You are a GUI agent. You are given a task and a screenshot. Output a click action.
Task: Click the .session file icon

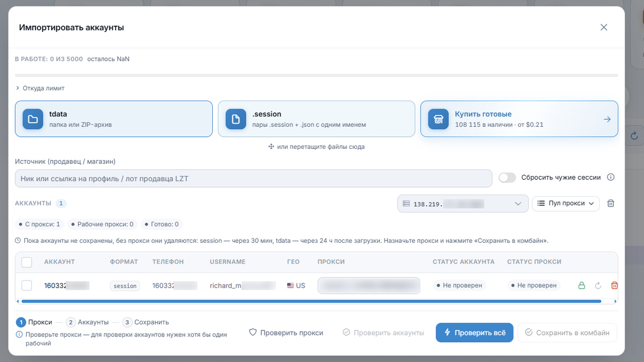[235, 119]
